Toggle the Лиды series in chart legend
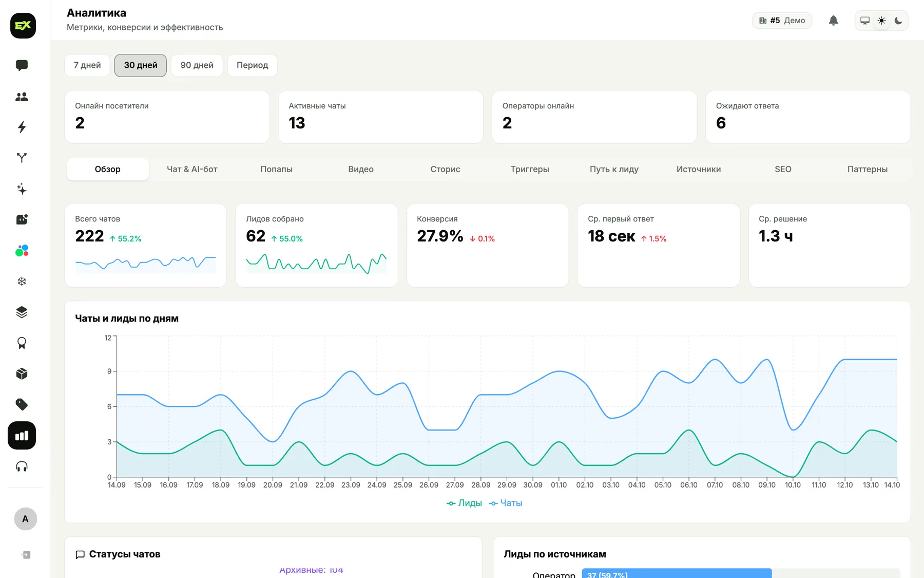 [464, 503]
